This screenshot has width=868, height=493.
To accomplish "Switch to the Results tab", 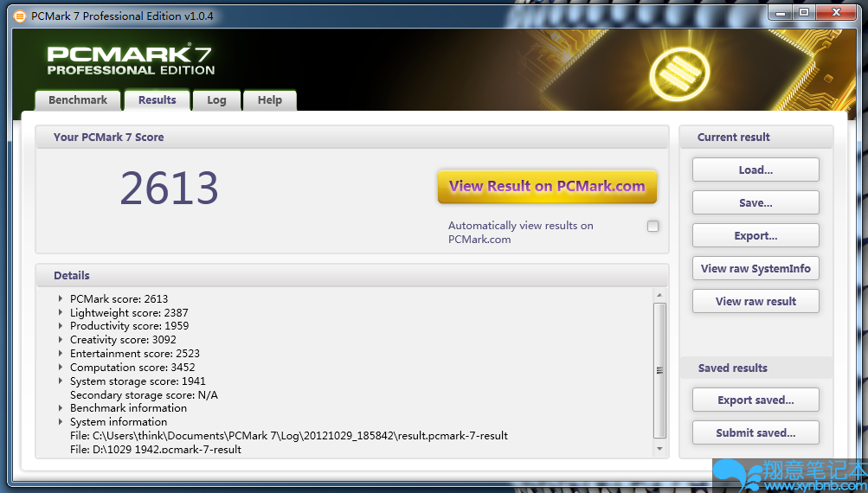I will point(158,100).
